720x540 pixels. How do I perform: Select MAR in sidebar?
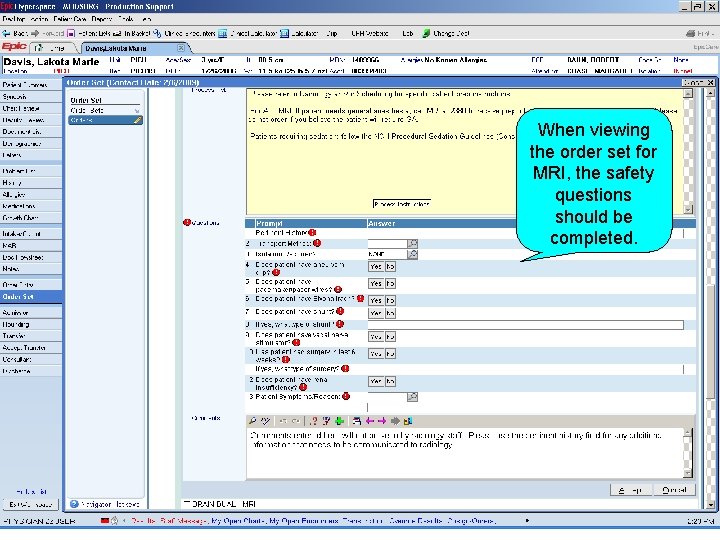coord(31,246)
